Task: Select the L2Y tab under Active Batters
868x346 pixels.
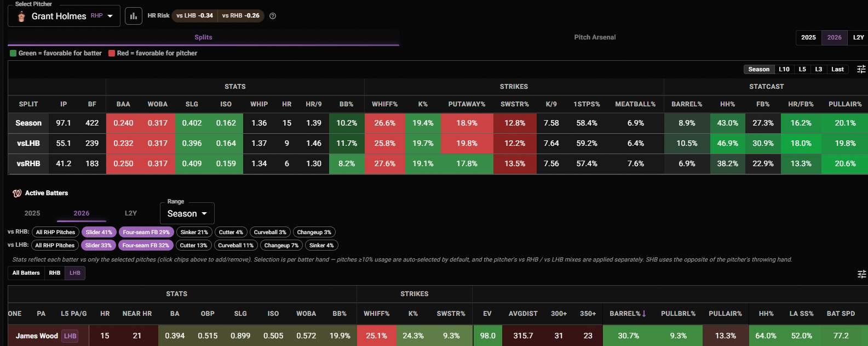Action: pos(131,213)
